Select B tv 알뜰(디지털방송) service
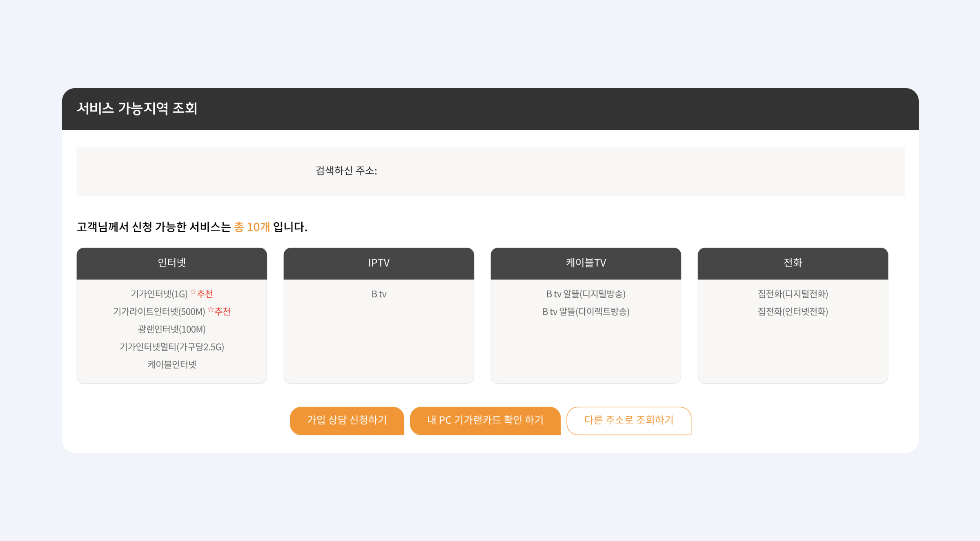Image resolution: width=980 pixels, height=541 pixels. click(586, 294)
